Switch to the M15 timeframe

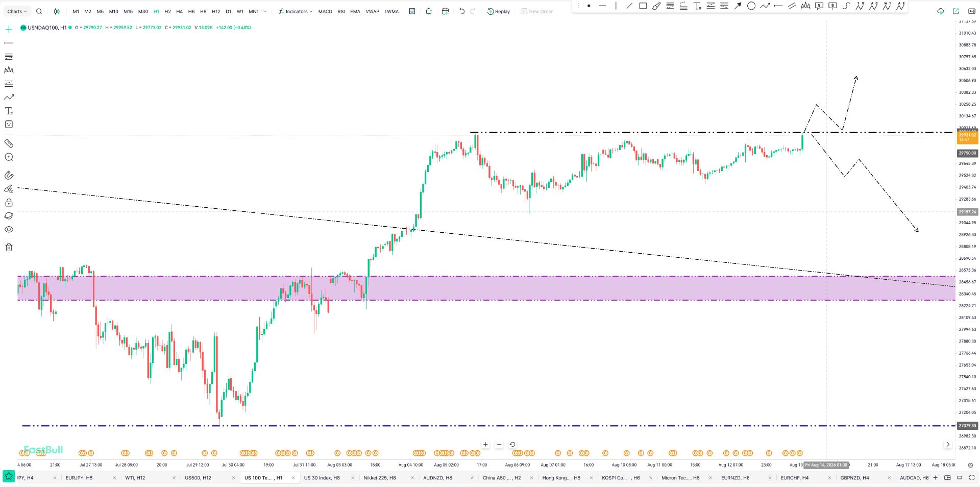128,11
